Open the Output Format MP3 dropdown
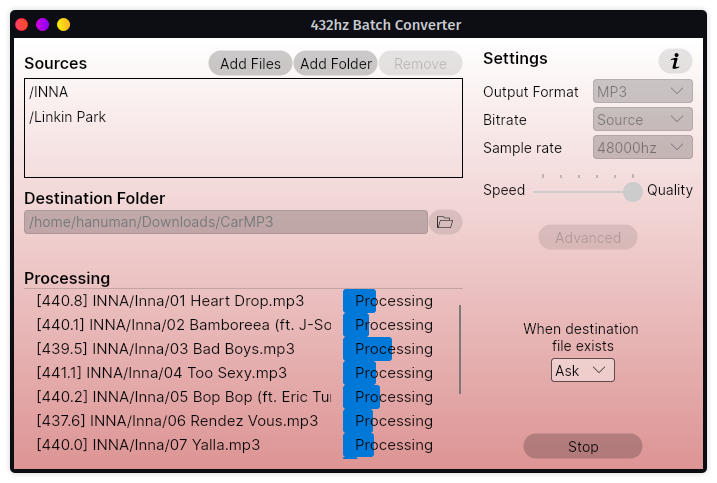Image resolution: width=717 pixels, height=483 pixels. pyautogui.click(x=642, y=91)
